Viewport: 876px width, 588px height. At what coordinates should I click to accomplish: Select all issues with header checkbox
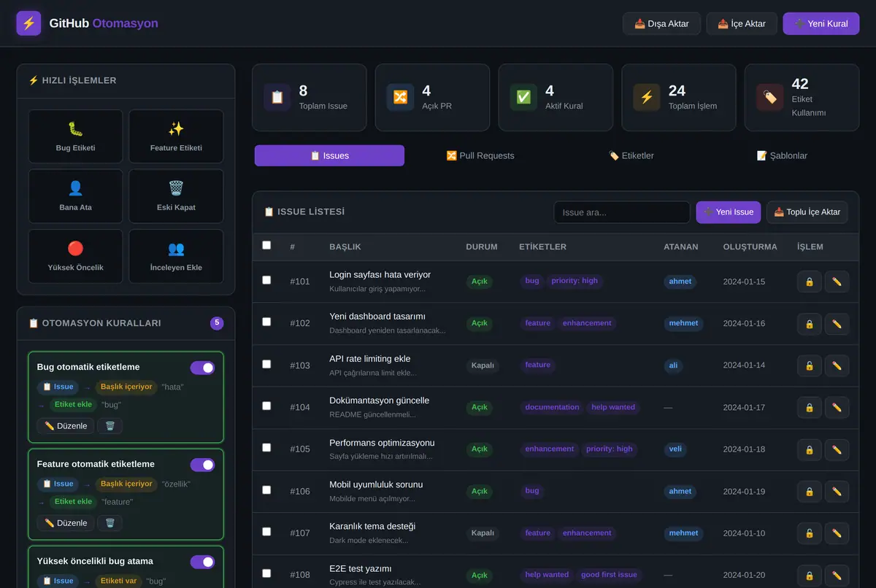pyautogui.click(x=266, y=245)
